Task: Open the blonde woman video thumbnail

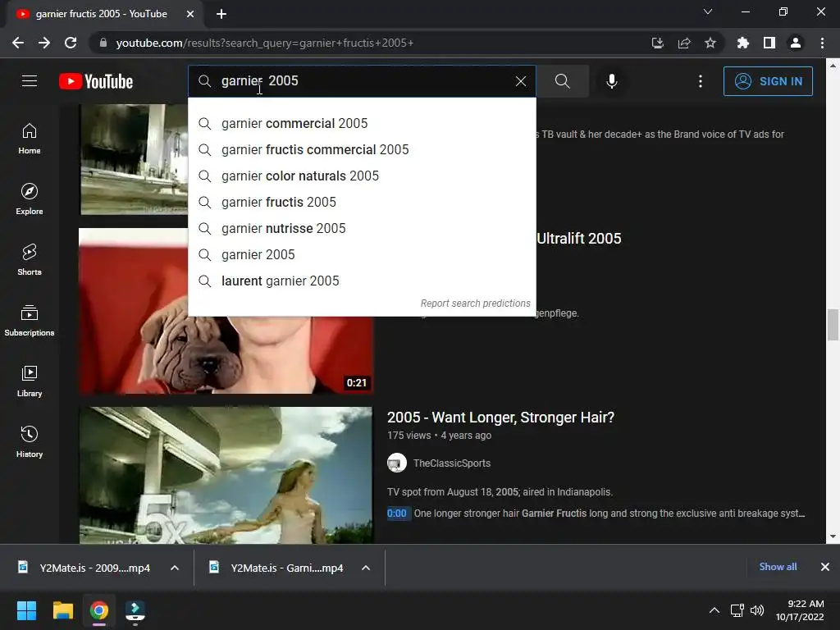Action: point(226,475)
